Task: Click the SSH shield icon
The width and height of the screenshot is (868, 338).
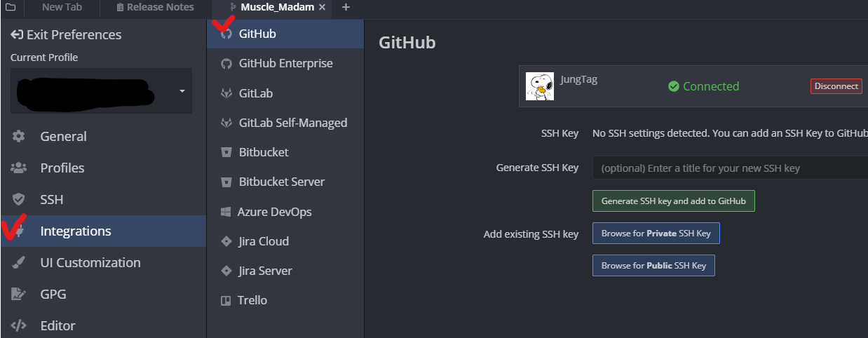Action: (19, 200)
